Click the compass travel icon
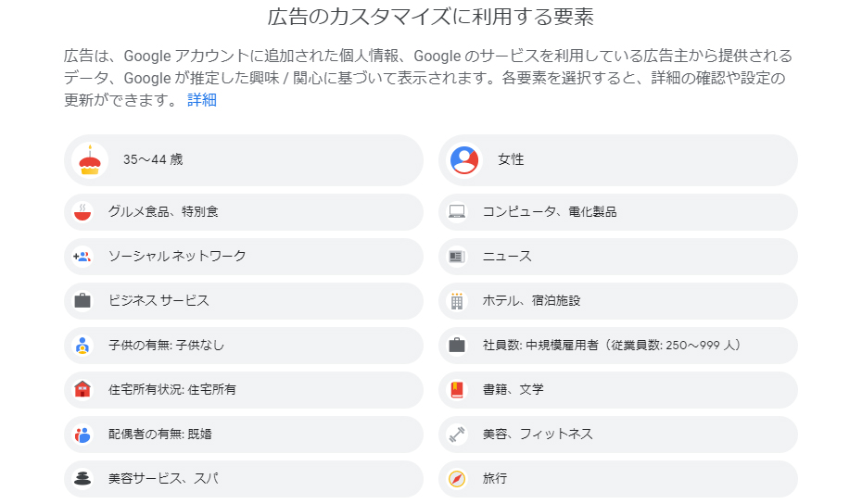862x504 pixels. [x=457, y=479]
